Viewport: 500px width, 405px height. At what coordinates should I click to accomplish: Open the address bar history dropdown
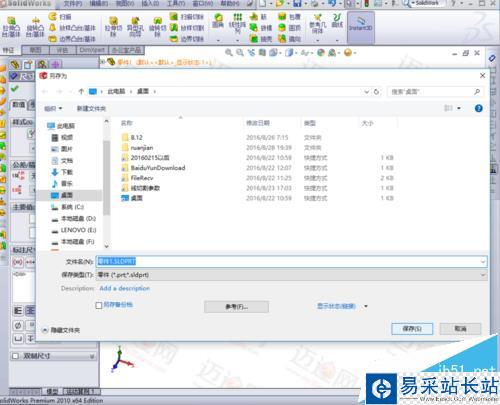coord(366,92)
